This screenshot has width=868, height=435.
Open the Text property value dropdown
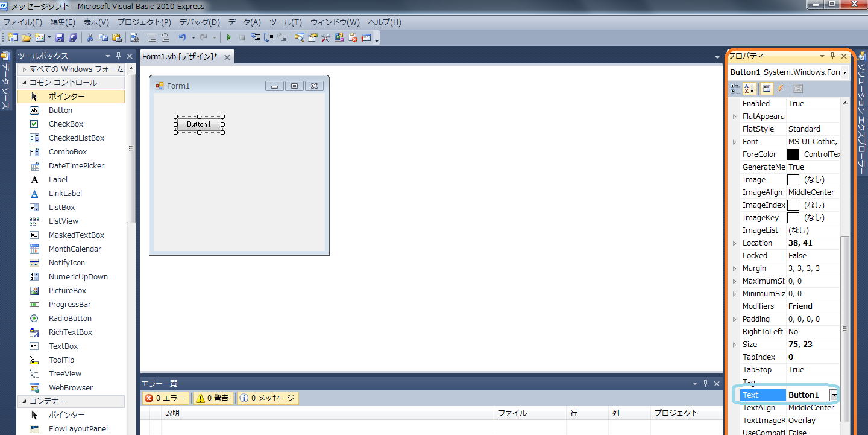(834, 395)
